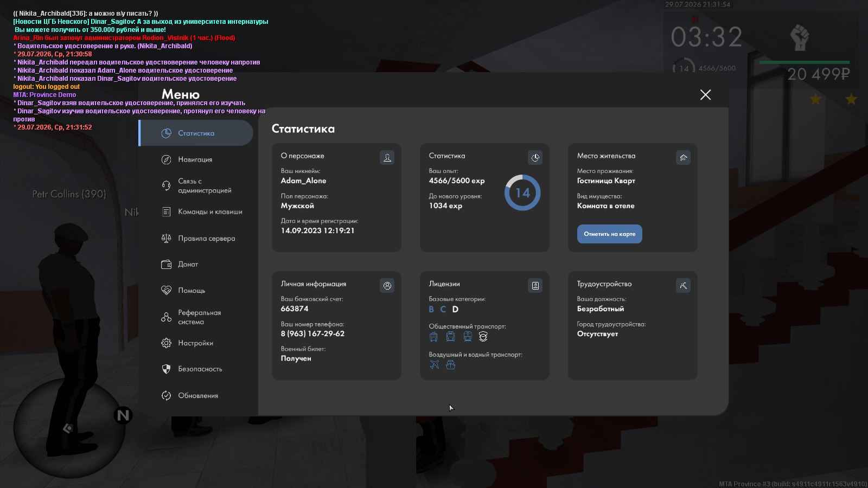Open the Обновления menu item
Viewport: 868px width, 488px height.
point(199,396)
